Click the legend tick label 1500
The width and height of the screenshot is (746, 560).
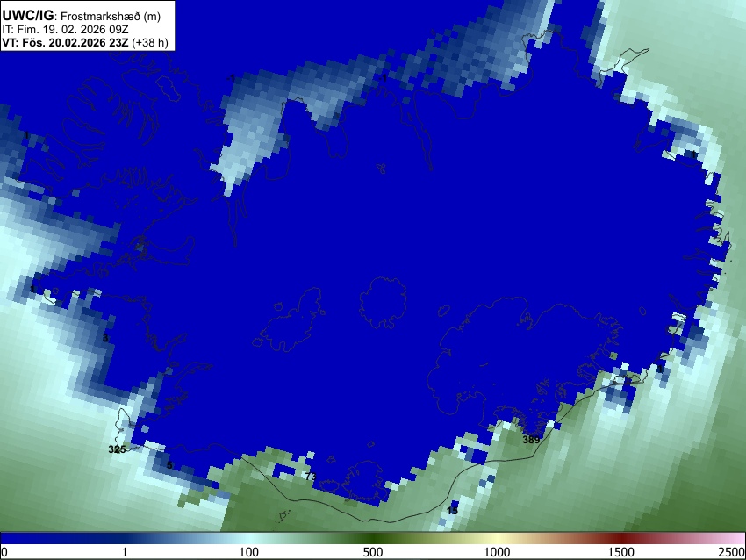click(x=620, y=552)
